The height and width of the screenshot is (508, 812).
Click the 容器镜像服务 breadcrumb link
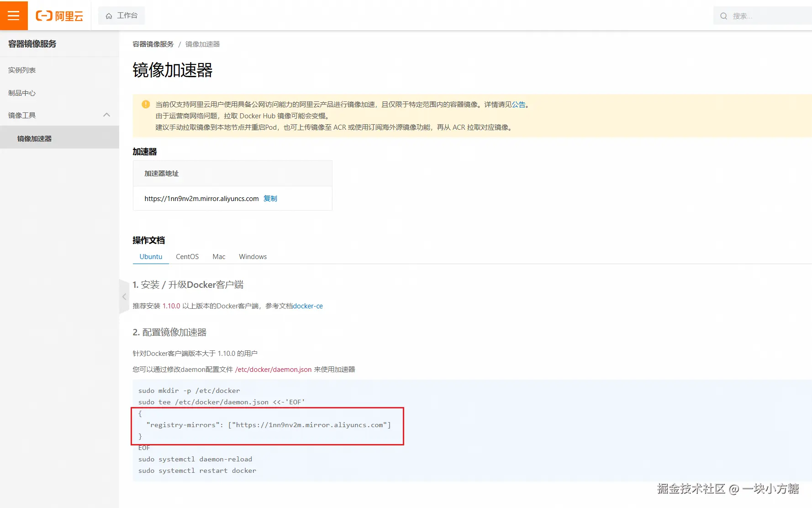click(153, 44)
